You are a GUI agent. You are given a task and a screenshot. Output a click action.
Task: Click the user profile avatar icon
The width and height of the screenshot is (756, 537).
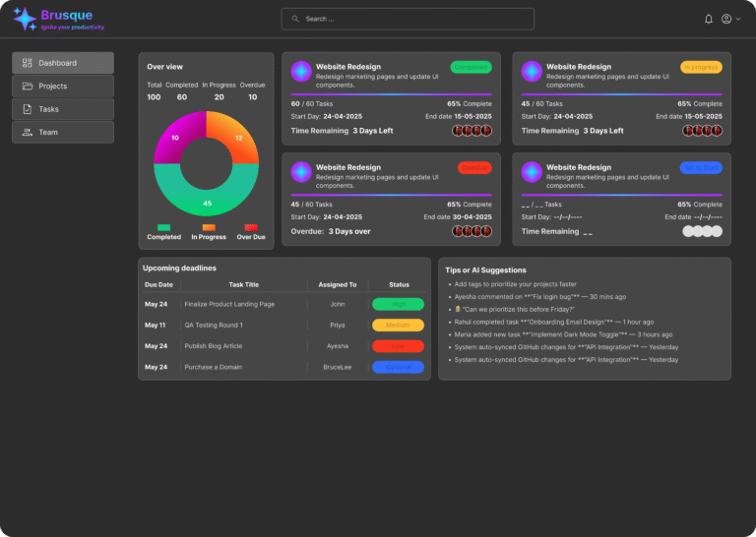pos(726,19)
